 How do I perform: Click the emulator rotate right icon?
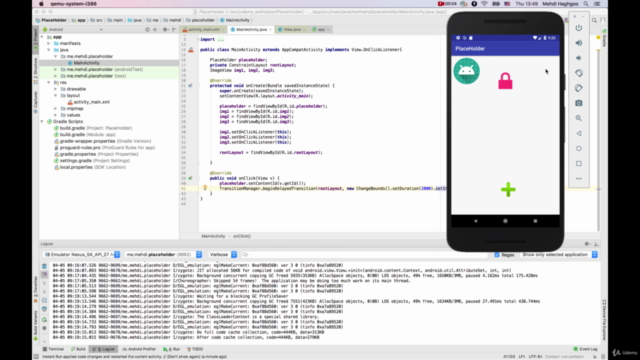(x=579, y=88)
